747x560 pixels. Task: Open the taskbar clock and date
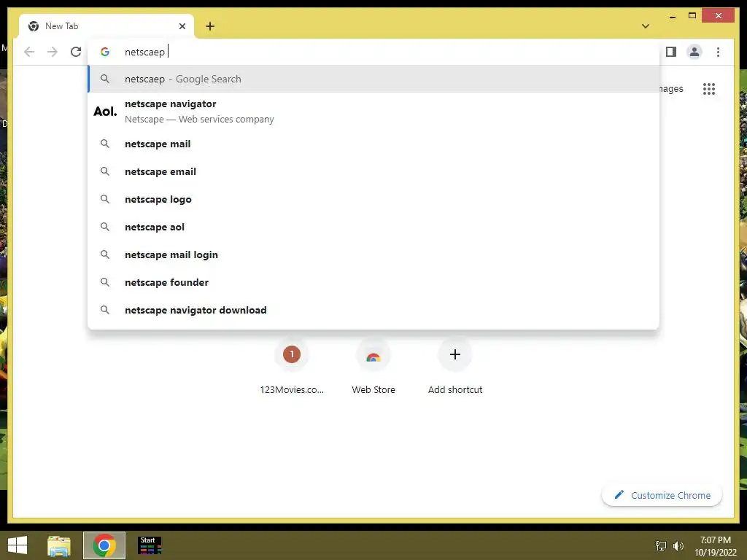[x=715, y=546]
